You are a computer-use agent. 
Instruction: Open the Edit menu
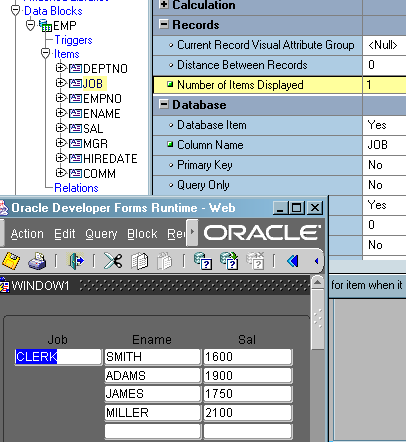pos(65,234)
